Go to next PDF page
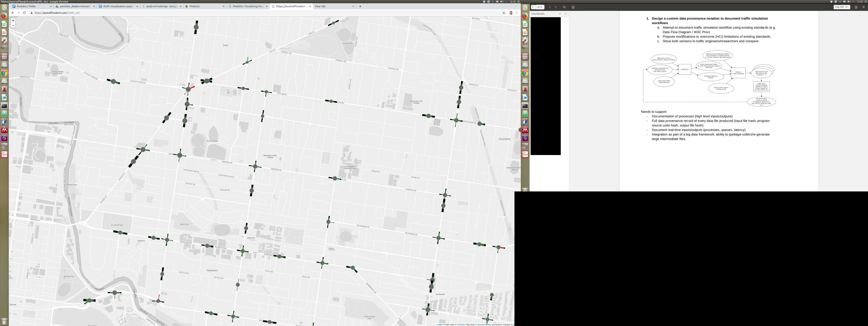This screenshot has height=326, width=868. tap(556, 7)
